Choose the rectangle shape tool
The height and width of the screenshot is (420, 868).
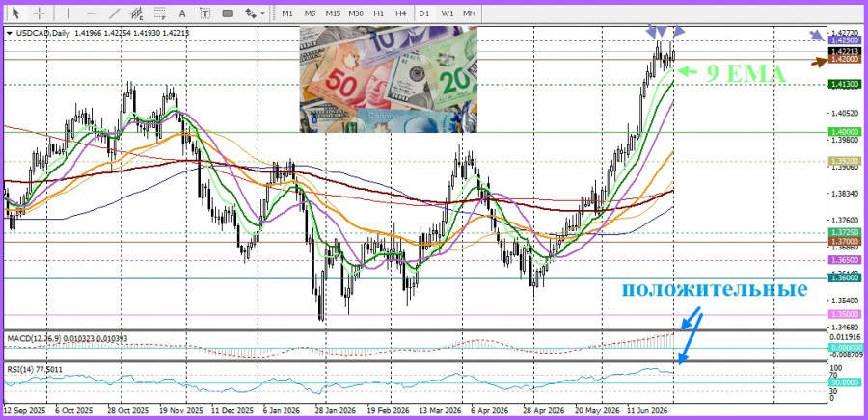point(228,13)
